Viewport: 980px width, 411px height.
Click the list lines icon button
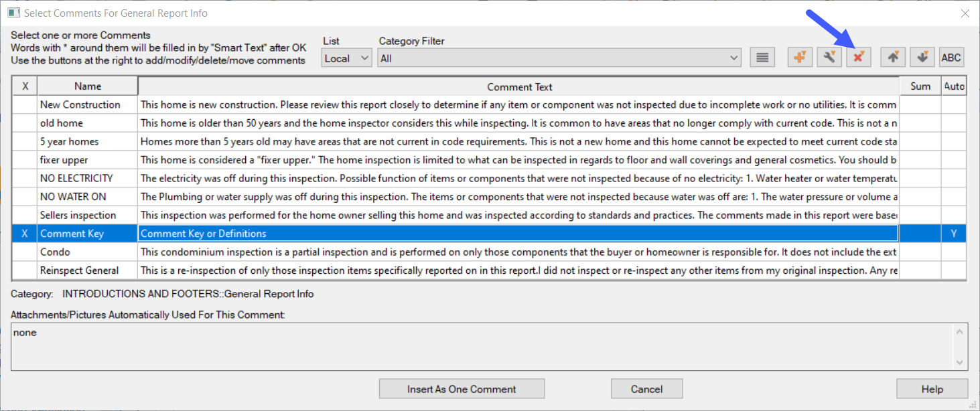tap(762, 58)
